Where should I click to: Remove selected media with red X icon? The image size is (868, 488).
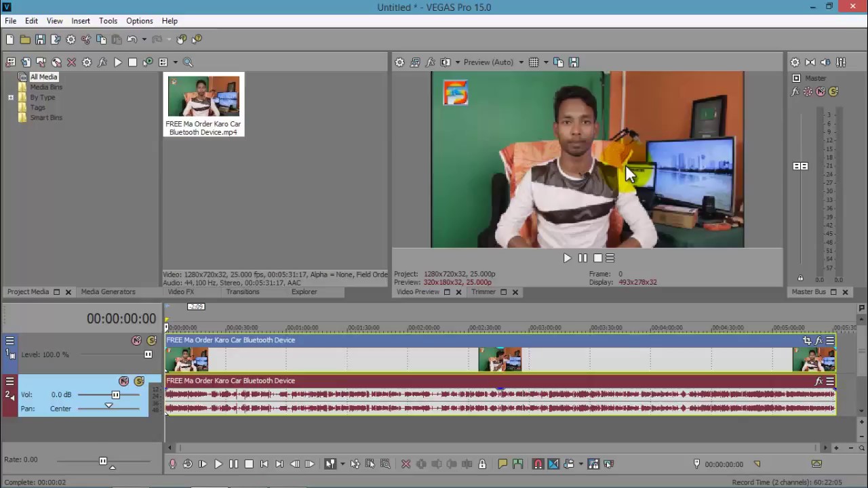tap(71, 62)
